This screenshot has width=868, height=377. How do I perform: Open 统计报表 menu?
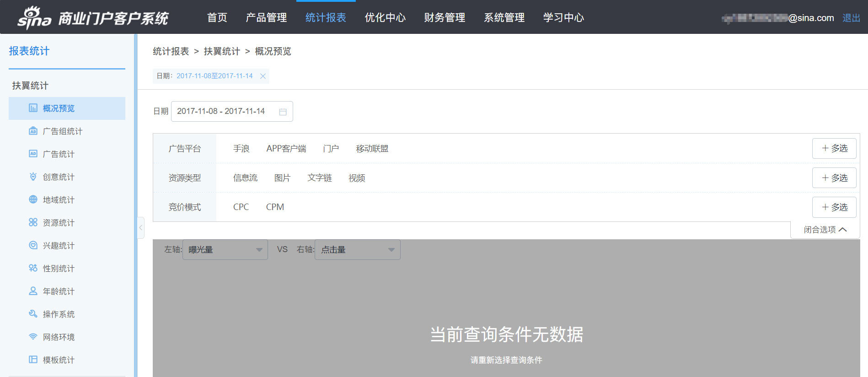(326, 17)
